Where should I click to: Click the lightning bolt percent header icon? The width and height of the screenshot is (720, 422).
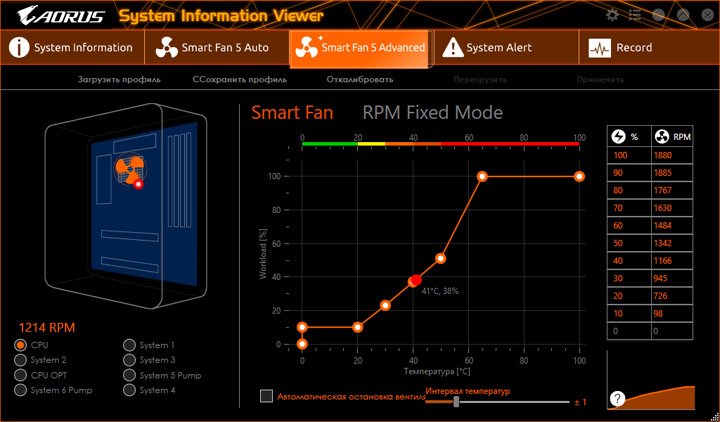pyautogui.click(x=619, y=136)
